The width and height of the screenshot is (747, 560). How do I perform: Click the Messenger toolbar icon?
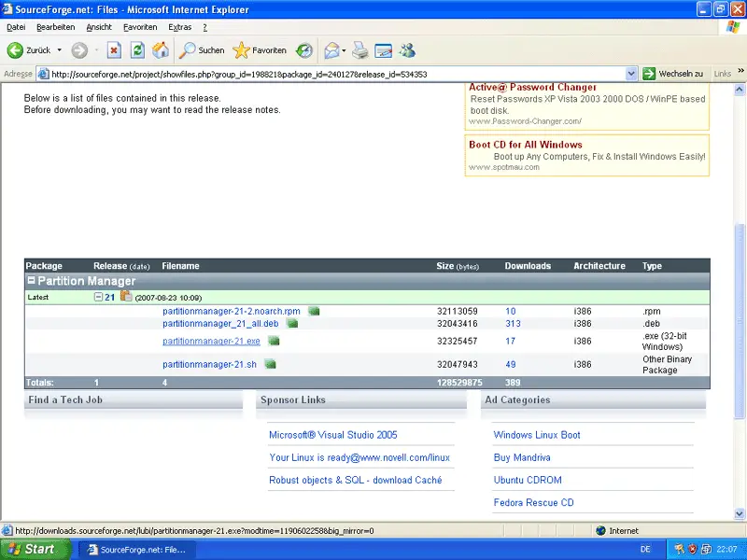pyautogui.click(x=407, y=50)
